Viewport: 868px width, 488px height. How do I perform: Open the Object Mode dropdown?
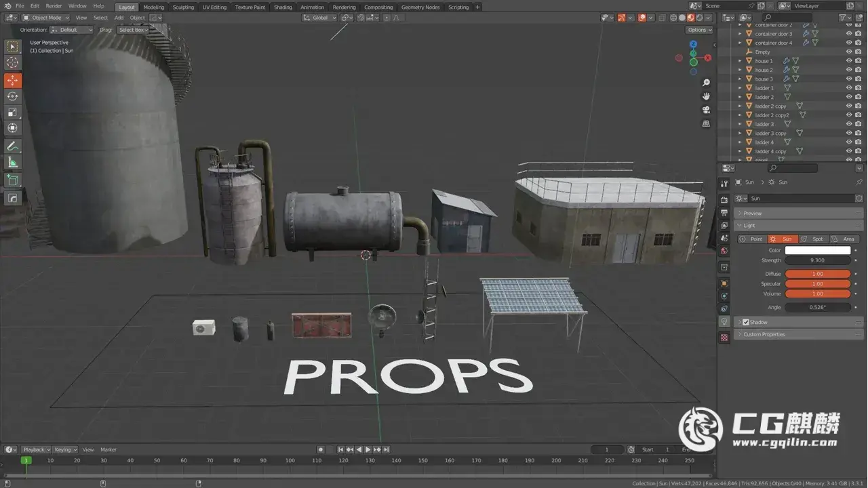(45, 18)
